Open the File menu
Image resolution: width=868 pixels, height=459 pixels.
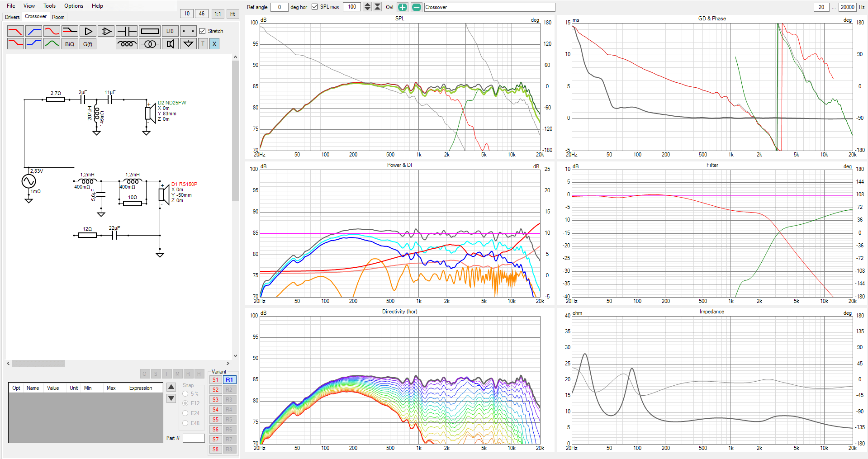(x=11, y=6)
